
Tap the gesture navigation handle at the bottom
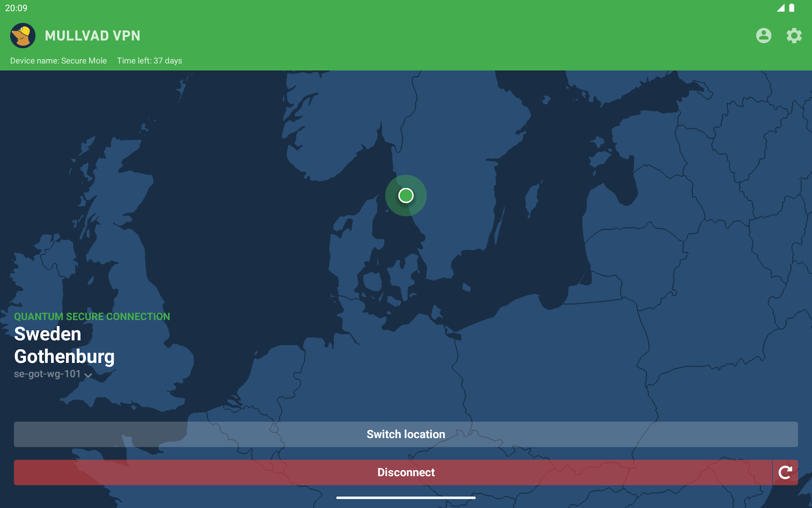pyautogui.click(x=406, y=498)
